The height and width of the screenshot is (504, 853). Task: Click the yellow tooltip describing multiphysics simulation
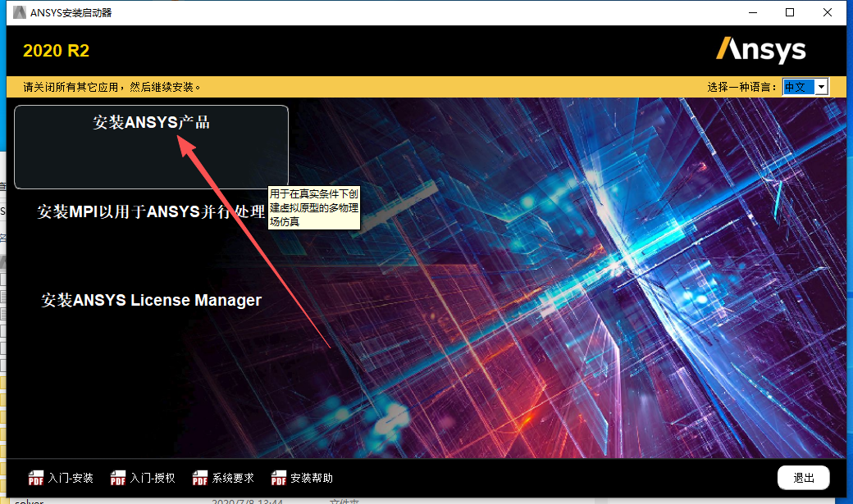314,207
